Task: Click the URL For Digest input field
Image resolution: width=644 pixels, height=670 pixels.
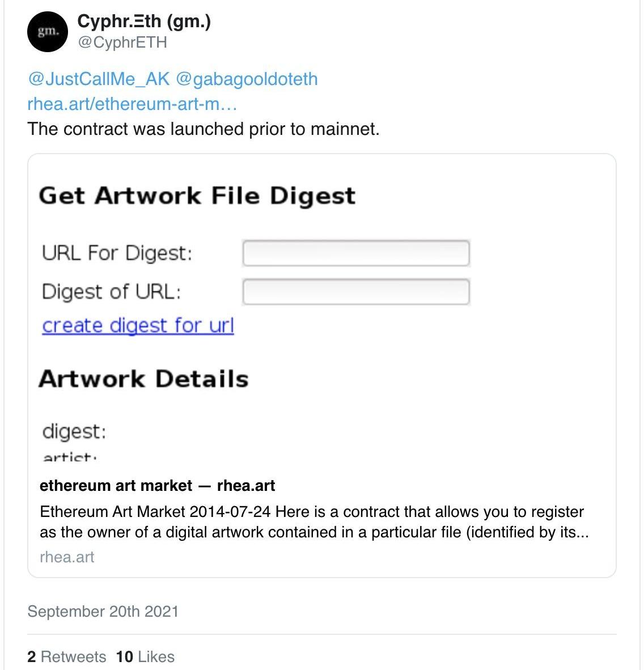Action: (355, 253)
